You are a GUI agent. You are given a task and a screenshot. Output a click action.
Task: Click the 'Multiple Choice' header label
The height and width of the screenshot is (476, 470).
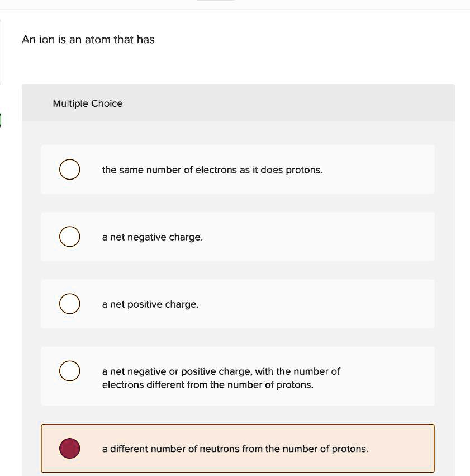coord(87,103)
